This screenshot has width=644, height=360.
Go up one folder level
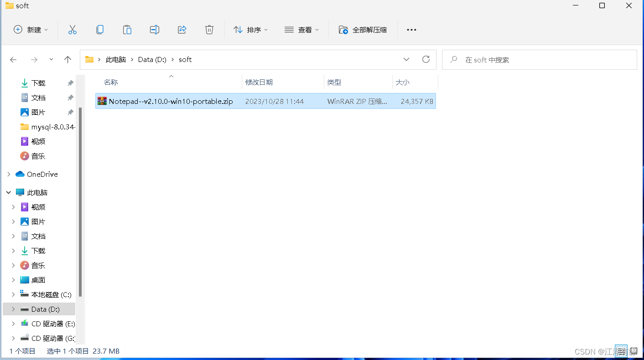[x=68, y=59]
